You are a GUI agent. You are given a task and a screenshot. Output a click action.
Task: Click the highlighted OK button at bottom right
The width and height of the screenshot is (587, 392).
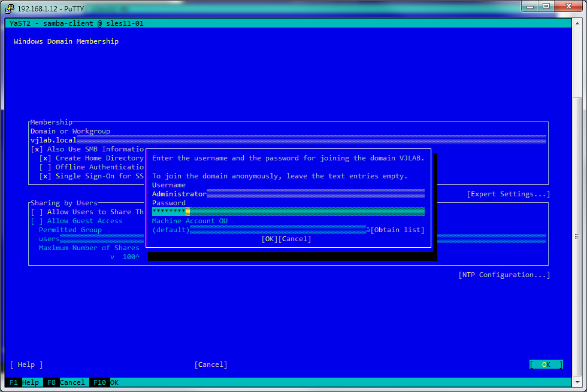point(546,364)
